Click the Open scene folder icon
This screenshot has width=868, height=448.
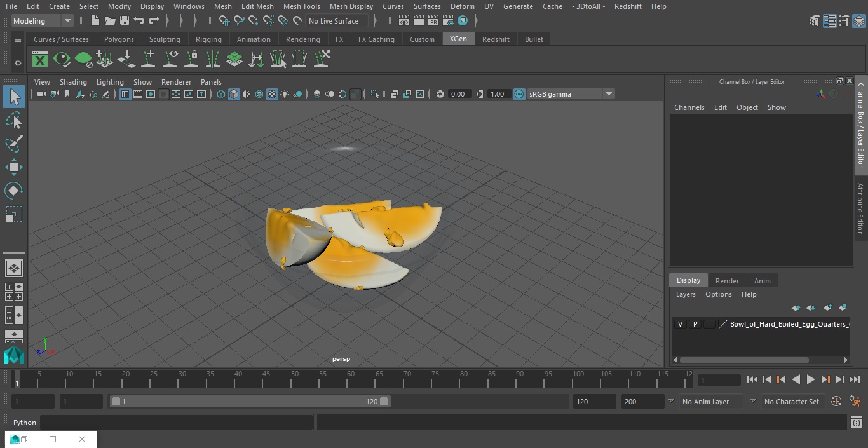(x=110, y=21)
